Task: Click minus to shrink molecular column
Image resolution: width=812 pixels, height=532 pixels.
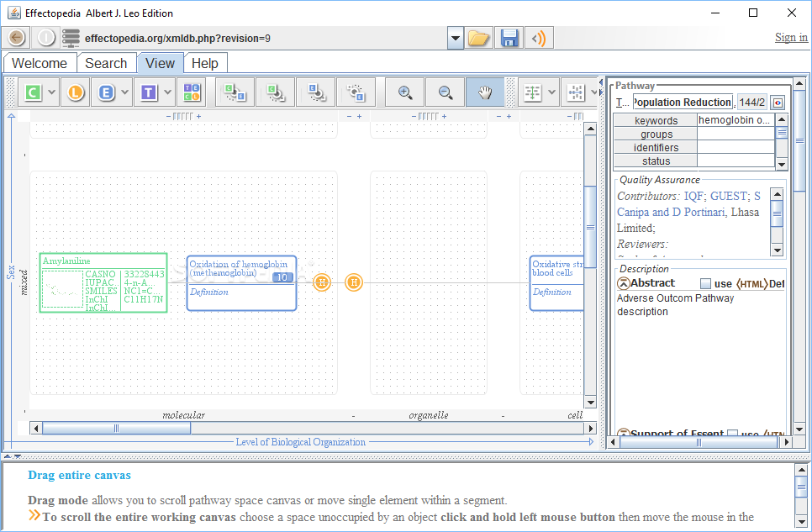Action: pyautogui.click(x=168, y=117)
